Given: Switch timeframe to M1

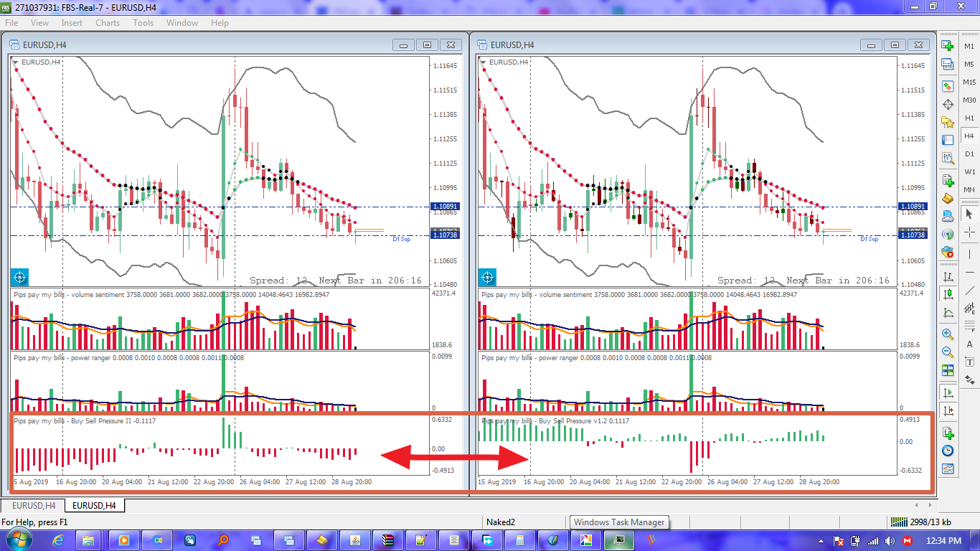Looking at the screenshot, I should pyautogui.click(x=969, y=46).
